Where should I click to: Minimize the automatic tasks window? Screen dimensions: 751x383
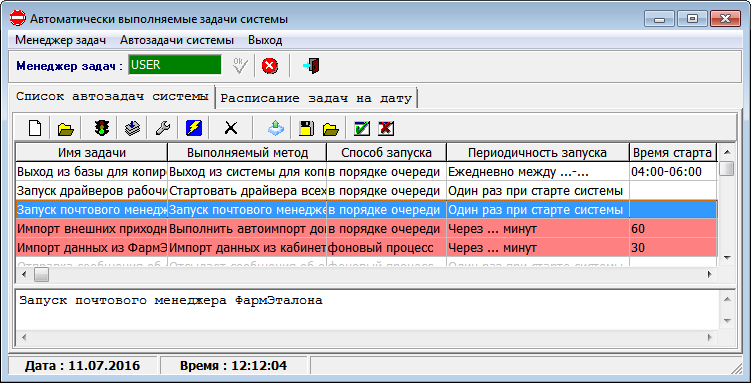click(660, 19)
